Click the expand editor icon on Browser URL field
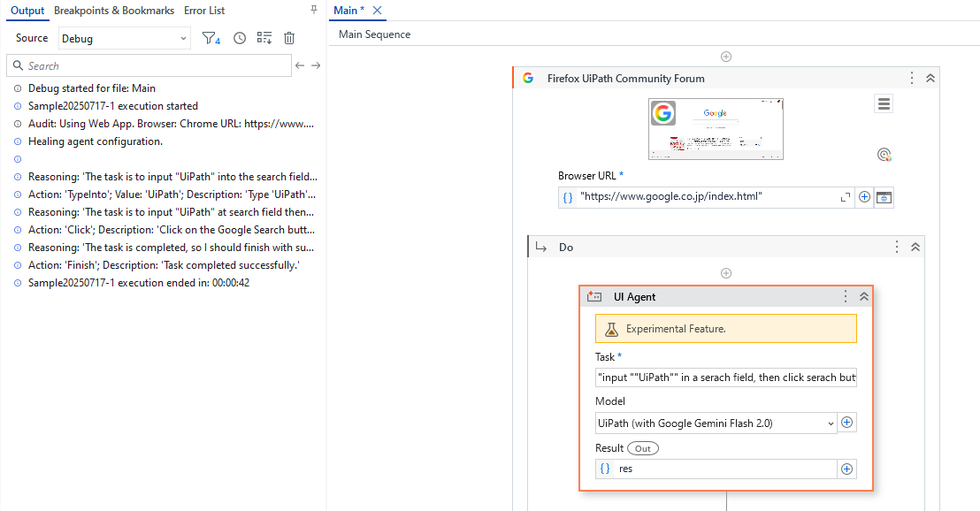 coord(845,196)
